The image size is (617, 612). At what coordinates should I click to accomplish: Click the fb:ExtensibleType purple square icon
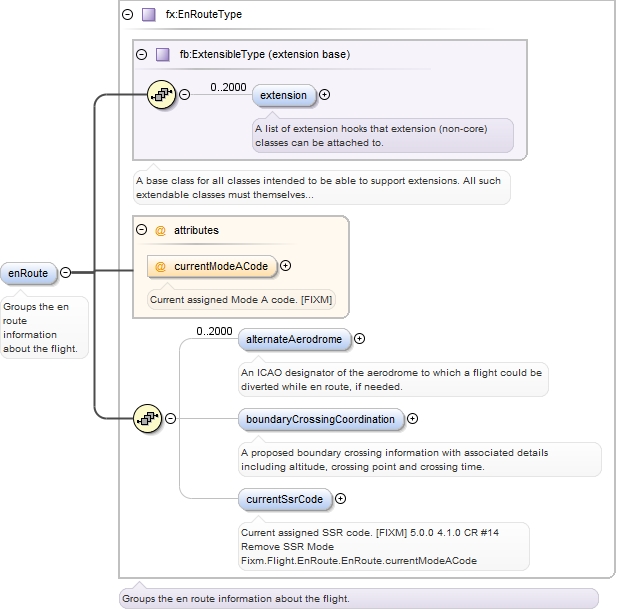click(x=162, y=54)
